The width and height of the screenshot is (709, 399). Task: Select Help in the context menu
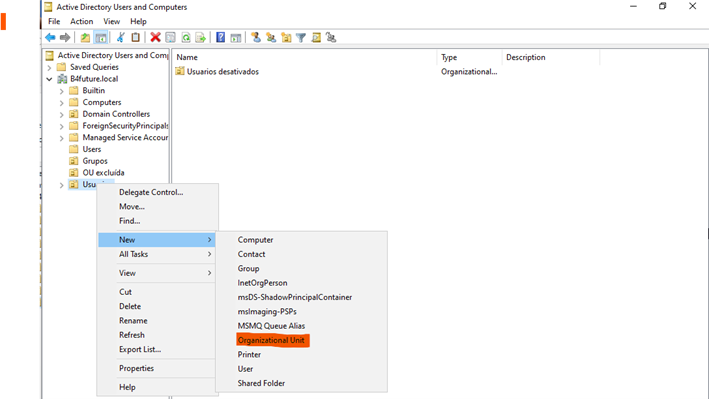(x=157, y=387)
